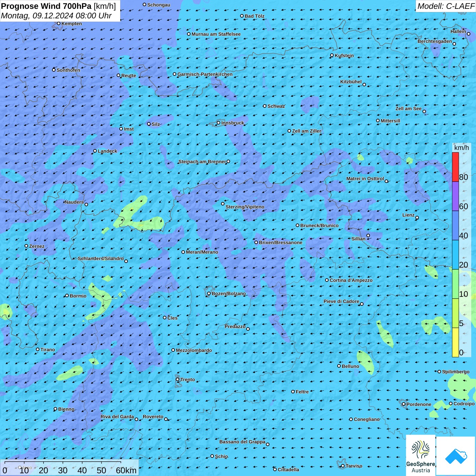Click the 'Prognose Wind 700hPa' title
The width and height of the screenshot is (476, 476).
pyautogui.click(x=47, y=6)
